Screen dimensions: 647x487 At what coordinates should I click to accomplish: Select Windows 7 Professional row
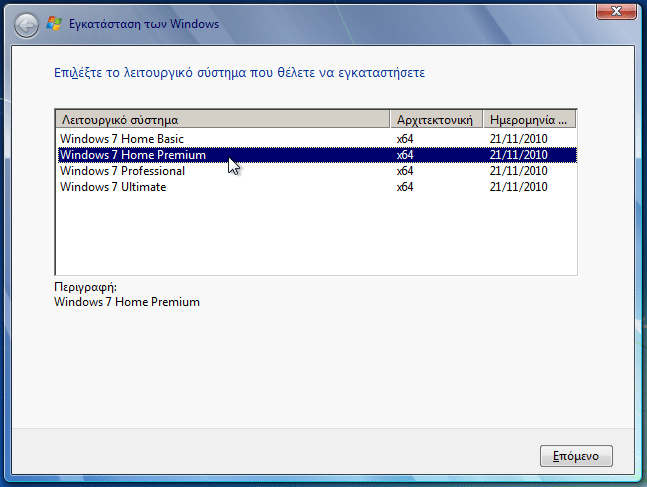317,171
